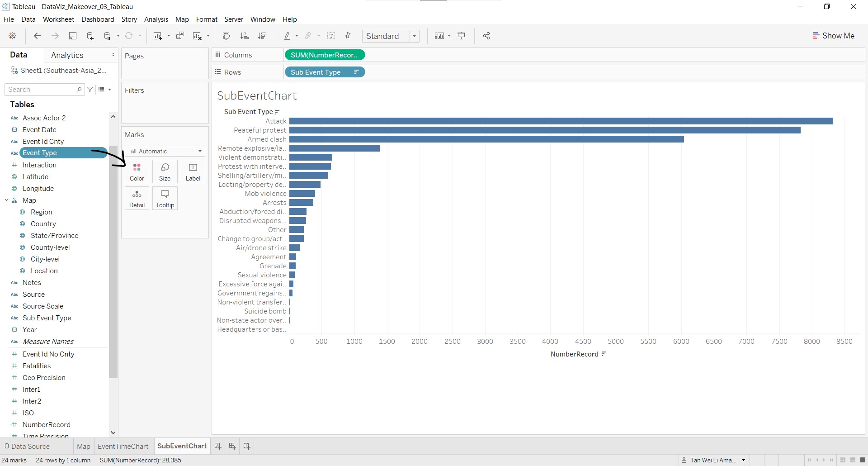The image size is (868, 466).
Task: Toggle Fix Axes pin icon in toolbar
Action: [x=348, y=36]
